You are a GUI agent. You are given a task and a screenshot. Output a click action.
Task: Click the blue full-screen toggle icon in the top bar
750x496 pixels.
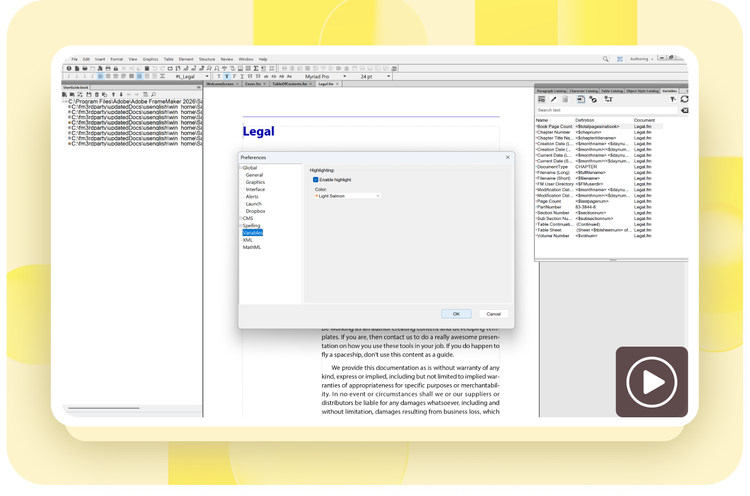(619, 59)
